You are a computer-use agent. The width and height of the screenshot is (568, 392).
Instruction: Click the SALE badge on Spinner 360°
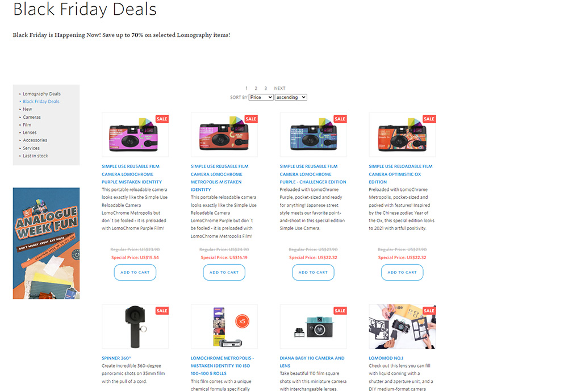[162, 311]
